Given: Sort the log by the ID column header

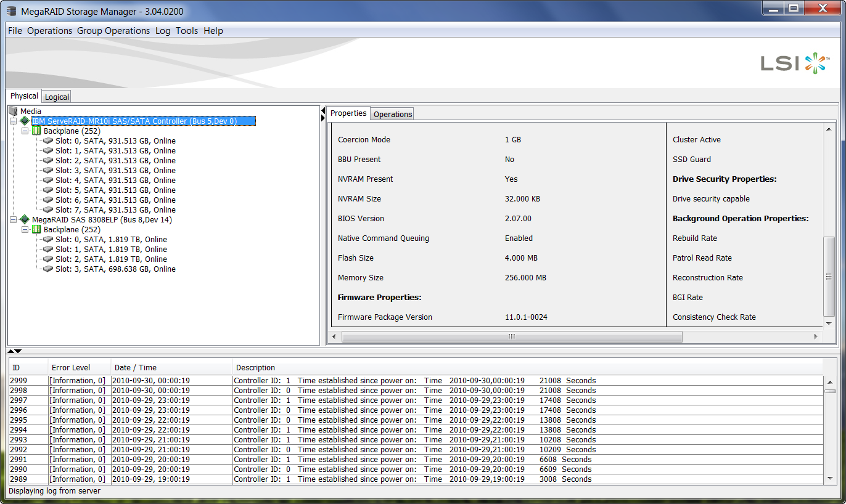Looking at the screenshot, I should coord(28,368).
